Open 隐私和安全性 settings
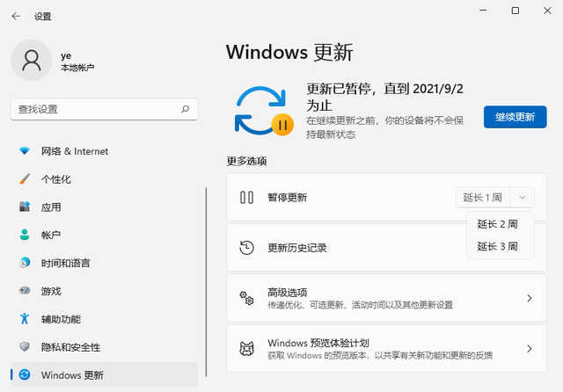Image resolution: width=563 pixels, height=392 pixels. (105, 347)
